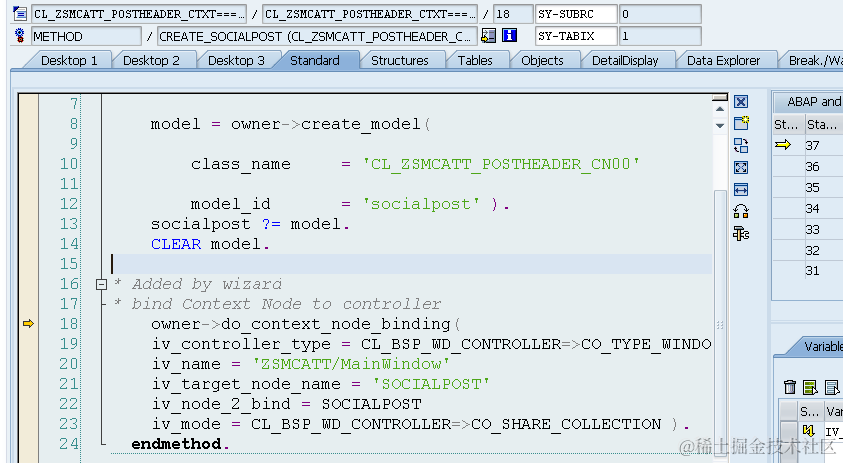Image resolution: width=843 pixels, height=463 pixels.
Task: Click the maximize horizontally icon
Action: coord(741,189)
